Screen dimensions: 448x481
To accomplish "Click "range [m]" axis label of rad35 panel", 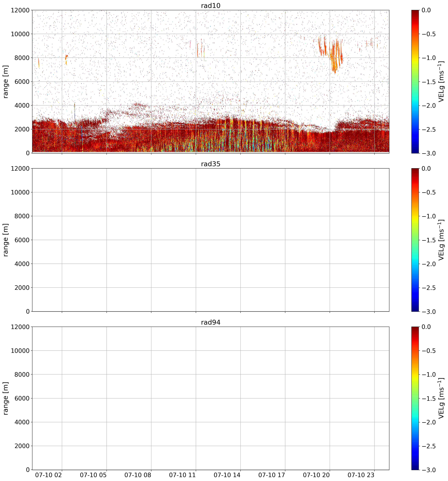I will tap(6, 240).
